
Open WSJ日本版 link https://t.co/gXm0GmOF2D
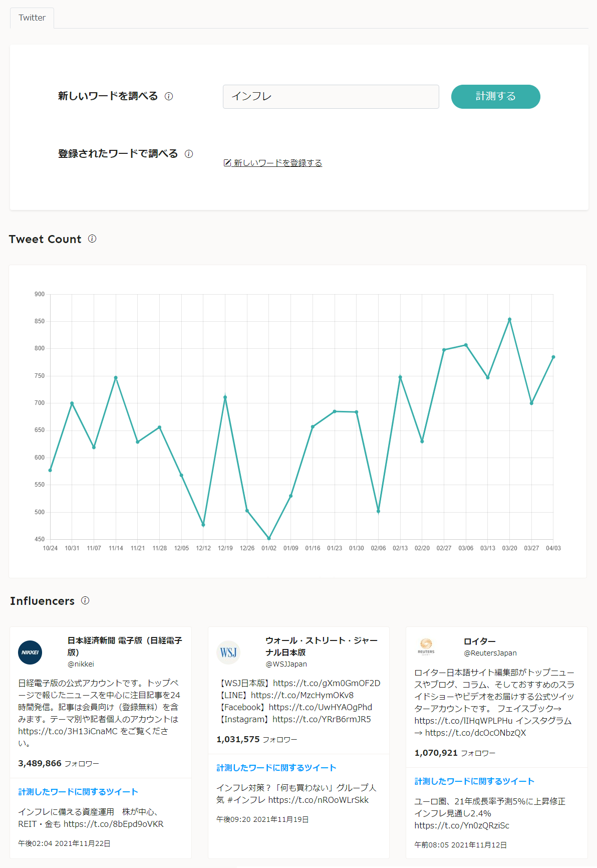(x=327, y=683)
